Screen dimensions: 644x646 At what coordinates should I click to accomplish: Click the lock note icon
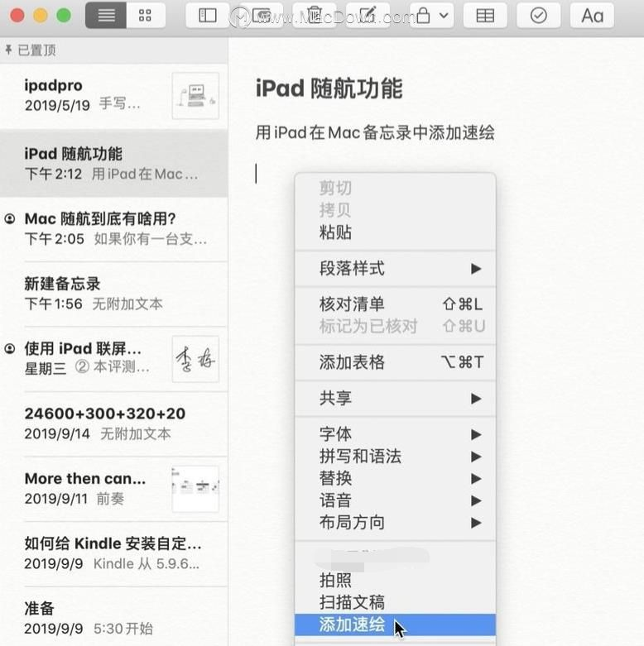tap(423, 16)
